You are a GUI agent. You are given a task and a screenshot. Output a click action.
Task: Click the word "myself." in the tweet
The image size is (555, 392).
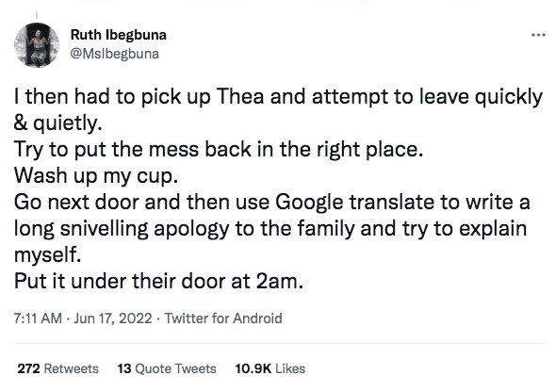click(47, 254)
